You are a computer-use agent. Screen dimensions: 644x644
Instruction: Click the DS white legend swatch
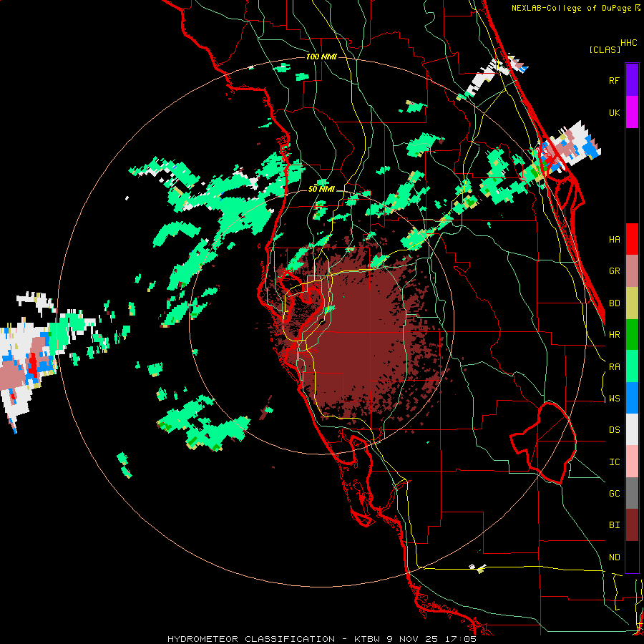[632, 429]
